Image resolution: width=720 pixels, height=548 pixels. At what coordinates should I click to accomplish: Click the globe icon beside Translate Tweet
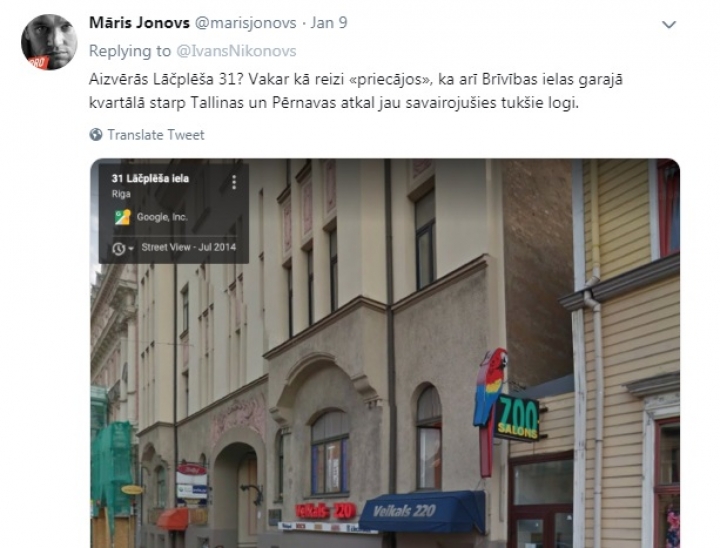(x=96, y=135)
